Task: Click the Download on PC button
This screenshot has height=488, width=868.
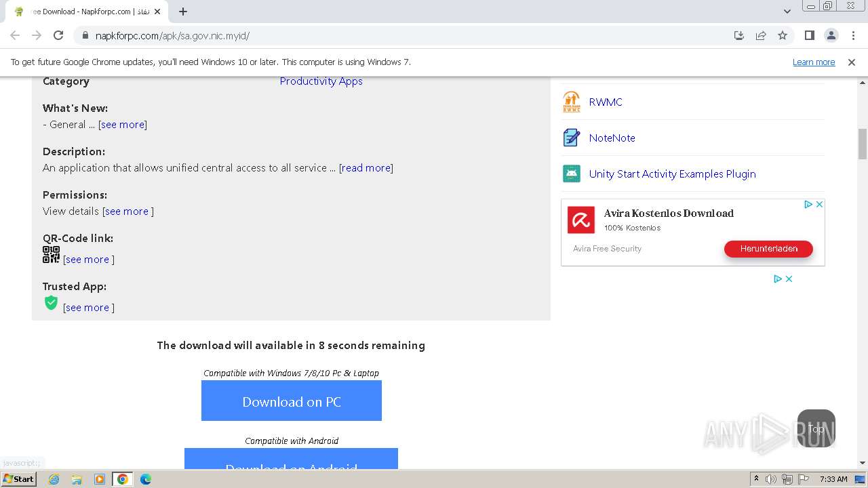Action: tap(292, 401)
